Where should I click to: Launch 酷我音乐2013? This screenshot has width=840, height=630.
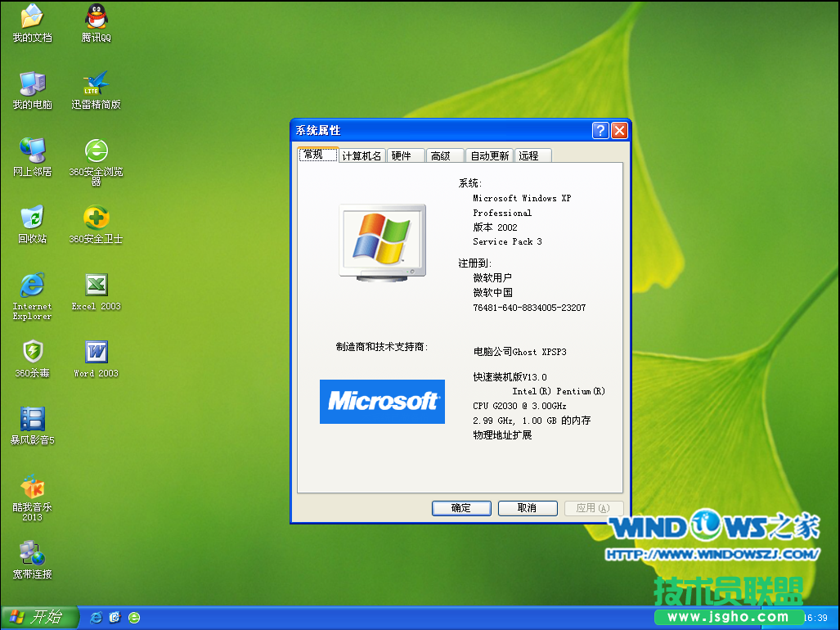point(32,485)
